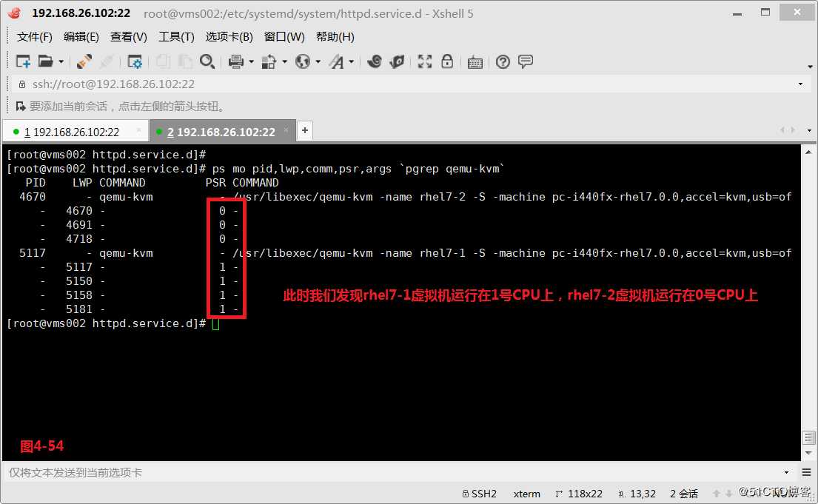Click the Lock Screen padlock icon
Screen dimensions: 818x504
click(x=447, y=61)
